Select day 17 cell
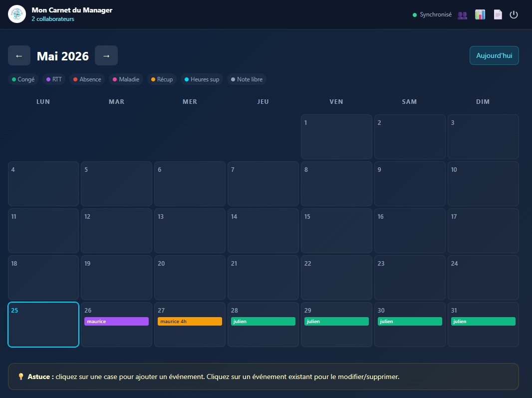Image resolution: width=532 pixels, height=398 pixels. coord(483,231)
